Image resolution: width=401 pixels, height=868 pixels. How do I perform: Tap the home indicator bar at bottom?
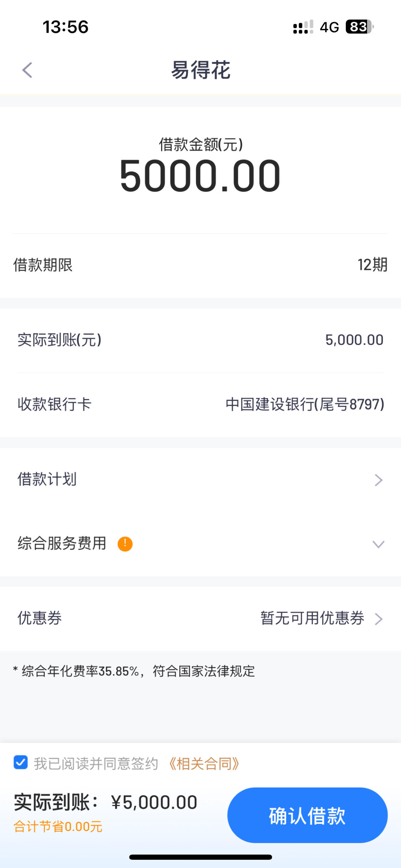click(x=201, y=857)
